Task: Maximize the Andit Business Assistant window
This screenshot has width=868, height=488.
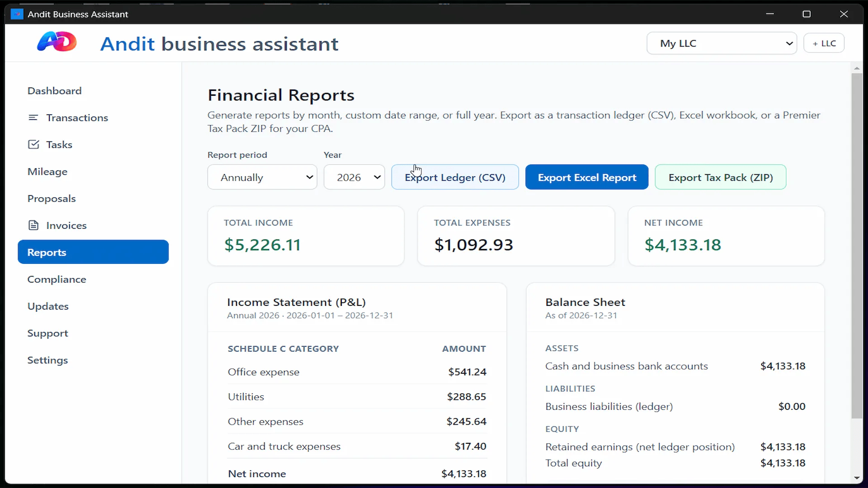Action: coord(807,14)
